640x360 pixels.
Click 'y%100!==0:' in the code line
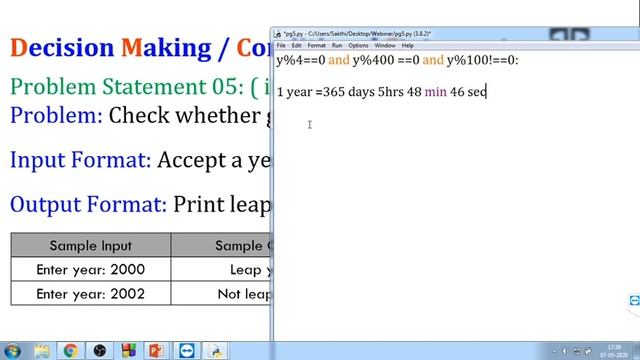tap(482, 60)
